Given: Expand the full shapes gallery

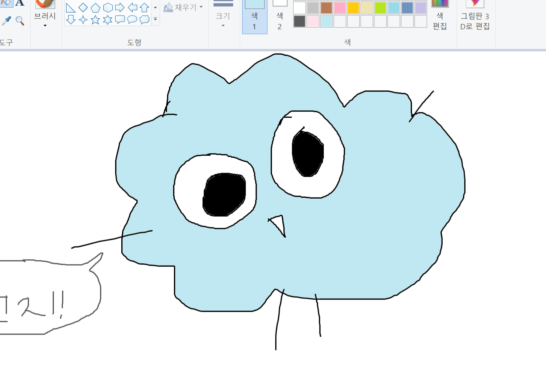Looking at the screenshot, I should click(155, 19).
